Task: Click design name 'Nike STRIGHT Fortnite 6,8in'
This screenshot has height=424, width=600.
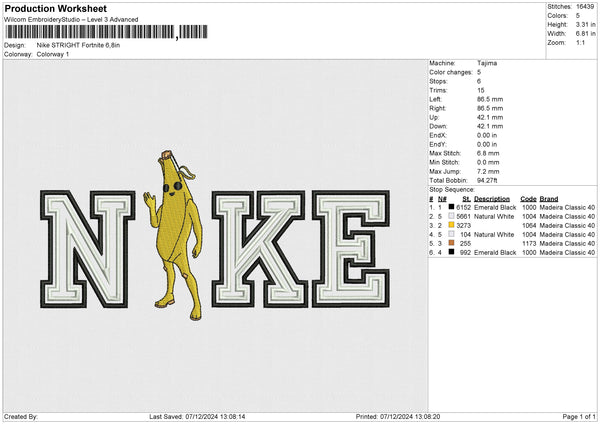Action: [78, 45]
